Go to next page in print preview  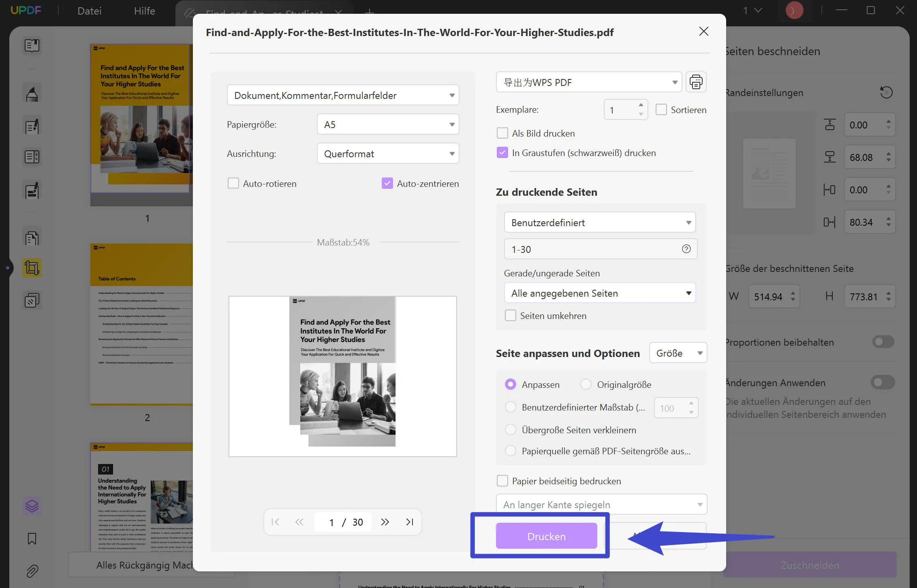(385, 522)
